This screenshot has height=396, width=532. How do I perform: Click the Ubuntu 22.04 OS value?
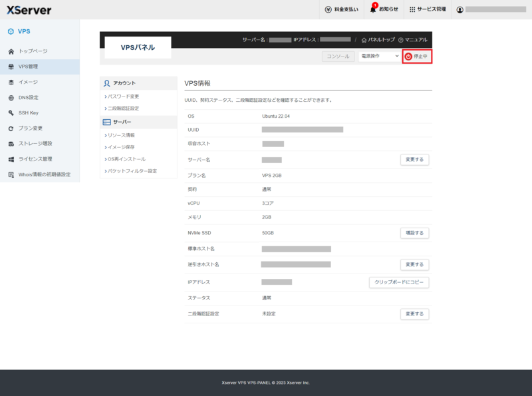click(x=276, y=116)
